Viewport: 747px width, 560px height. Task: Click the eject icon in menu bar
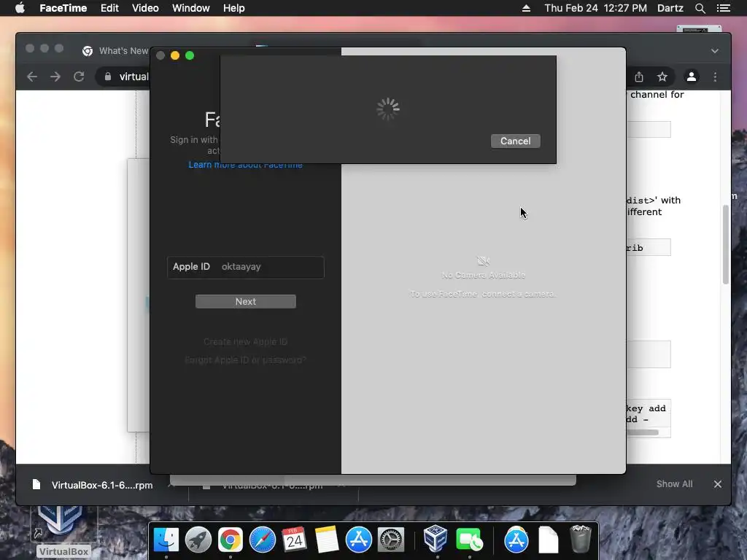(526, 8)
